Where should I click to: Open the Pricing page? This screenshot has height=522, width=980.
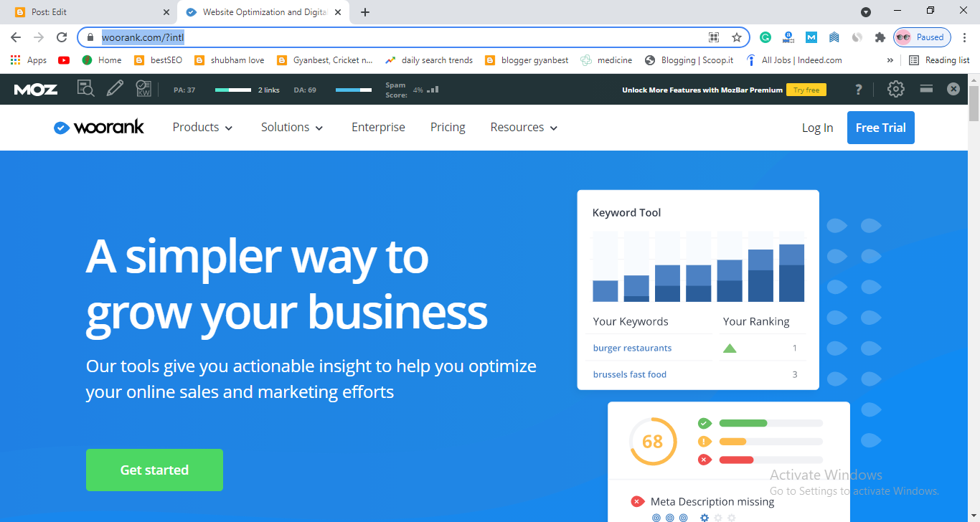point(448,128)
